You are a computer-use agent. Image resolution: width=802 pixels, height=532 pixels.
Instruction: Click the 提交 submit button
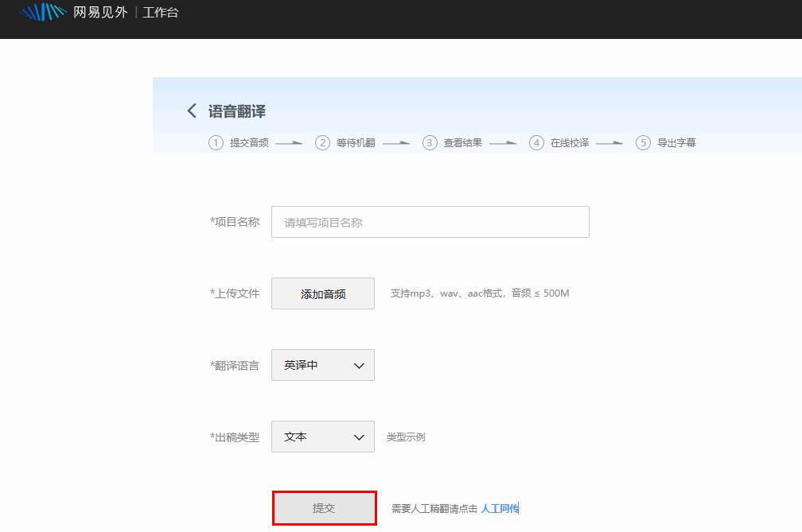(x=324, y=508)
